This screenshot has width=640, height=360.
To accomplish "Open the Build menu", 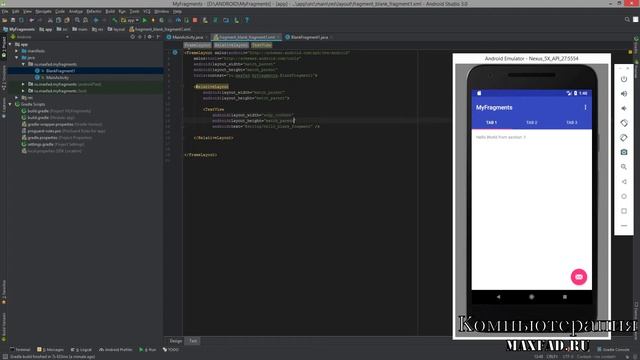I will (110, 11).
